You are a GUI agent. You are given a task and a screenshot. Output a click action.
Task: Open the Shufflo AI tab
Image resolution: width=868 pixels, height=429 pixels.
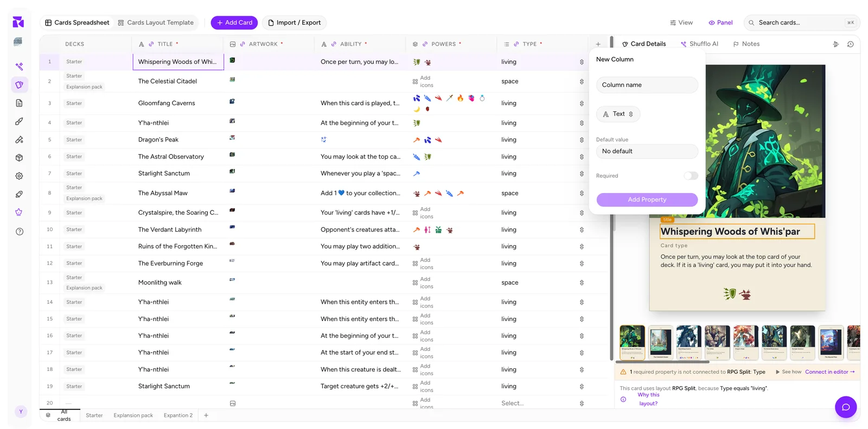tap(699, 44)
